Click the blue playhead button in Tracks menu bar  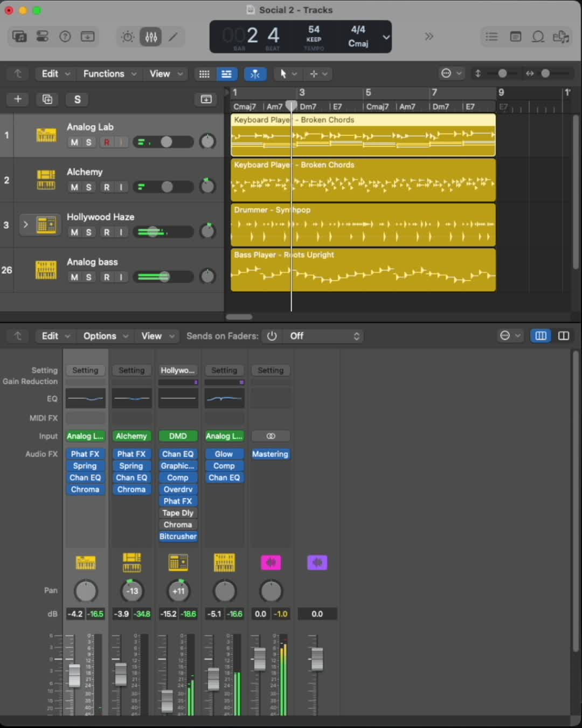[x=255, y=74]
